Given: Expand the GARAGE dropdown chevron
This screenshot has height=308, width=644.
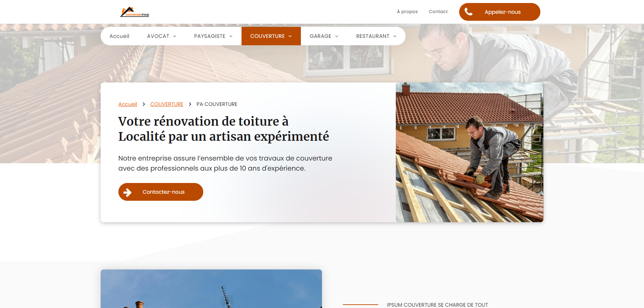Looking at the screenshot, I should point(337,36).
